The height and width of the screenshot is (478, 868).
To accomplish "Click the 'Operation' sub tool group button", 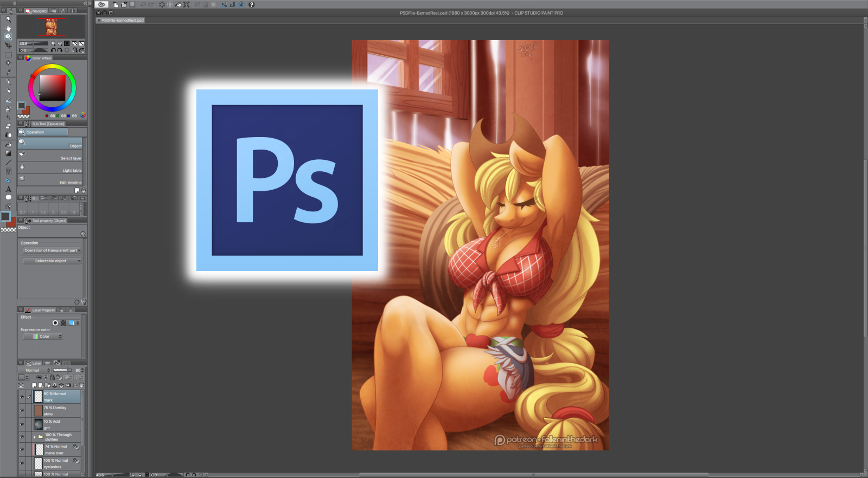I will [43, 132].
